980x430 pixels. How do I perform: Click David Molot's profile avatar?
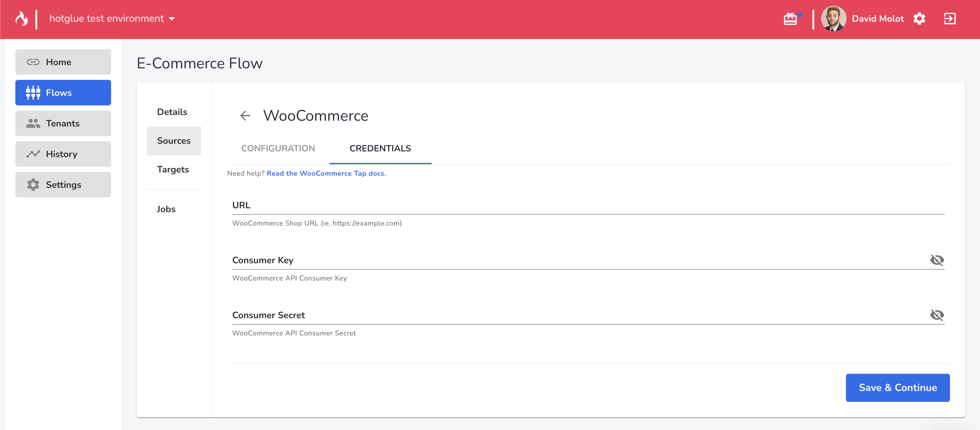833,19
